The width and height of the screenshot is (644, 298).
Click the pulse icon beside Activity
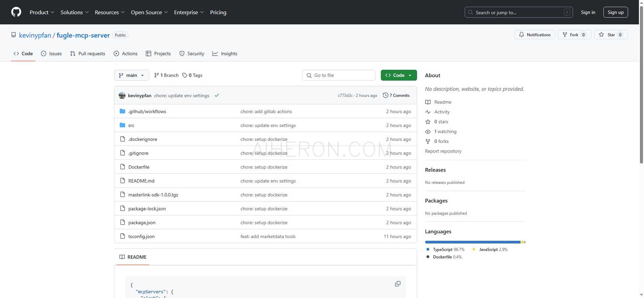point(428,112)
